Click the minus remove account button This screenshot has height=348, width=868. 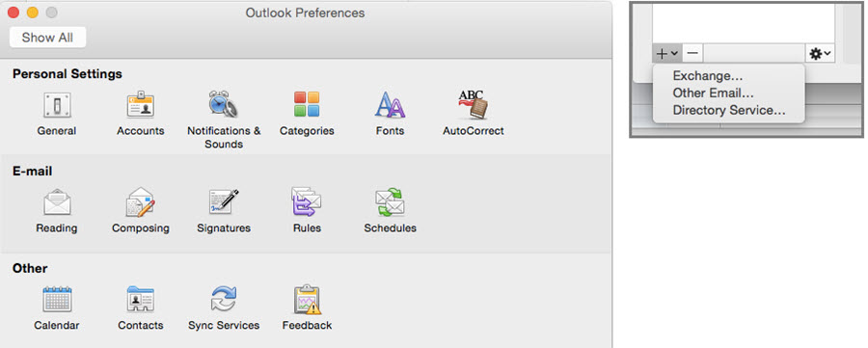pyautogui.click(x=692, y=54)
